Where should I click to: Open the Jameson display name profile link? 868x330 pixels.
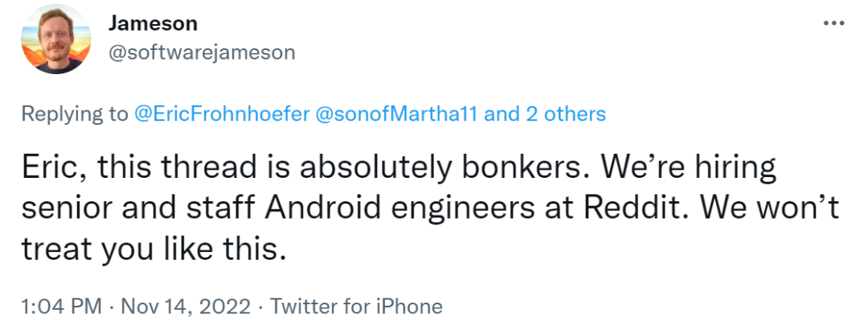tap(153, 24)
